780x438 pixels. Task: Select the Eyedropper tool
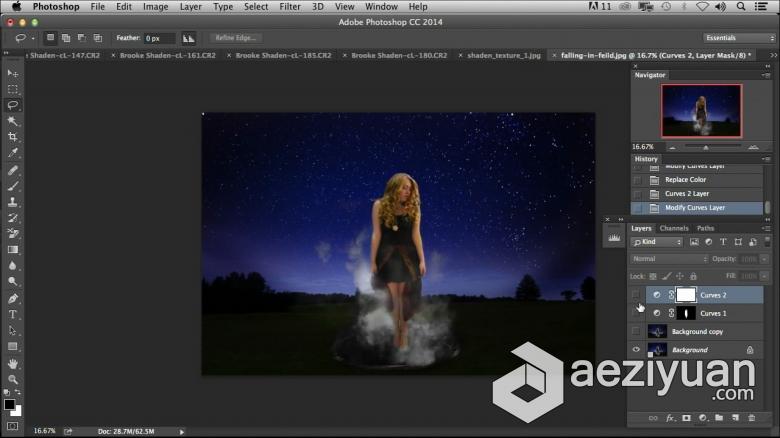pyautogui.click(x=12, y=153)
